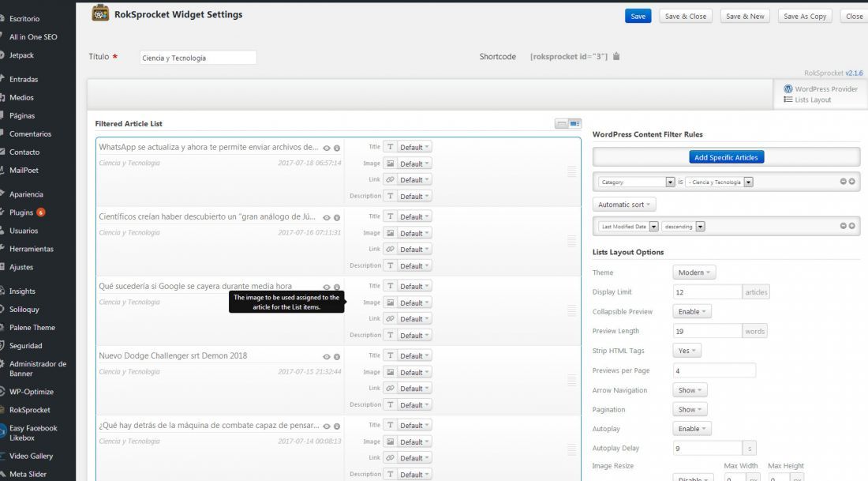Focus the Preview Length words field
Viewport: 868px width, 481px height.
708,331
